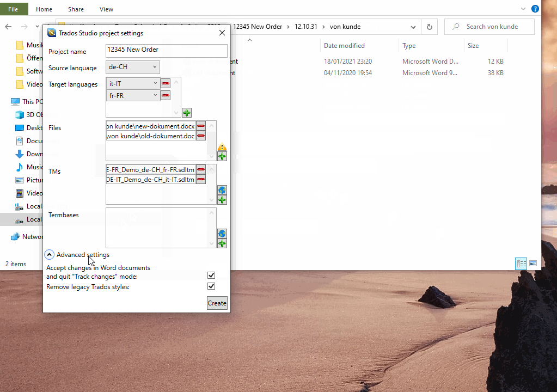Open Musik folder in navigation pane
The image size is (557, 392).
click(x=30, y=45)
